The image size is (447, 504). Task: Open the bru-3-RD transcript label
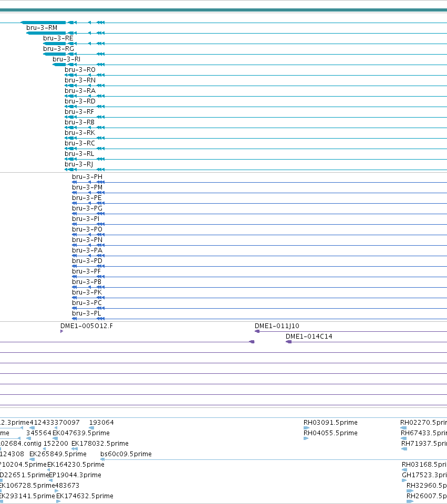[x=80, y=101]
